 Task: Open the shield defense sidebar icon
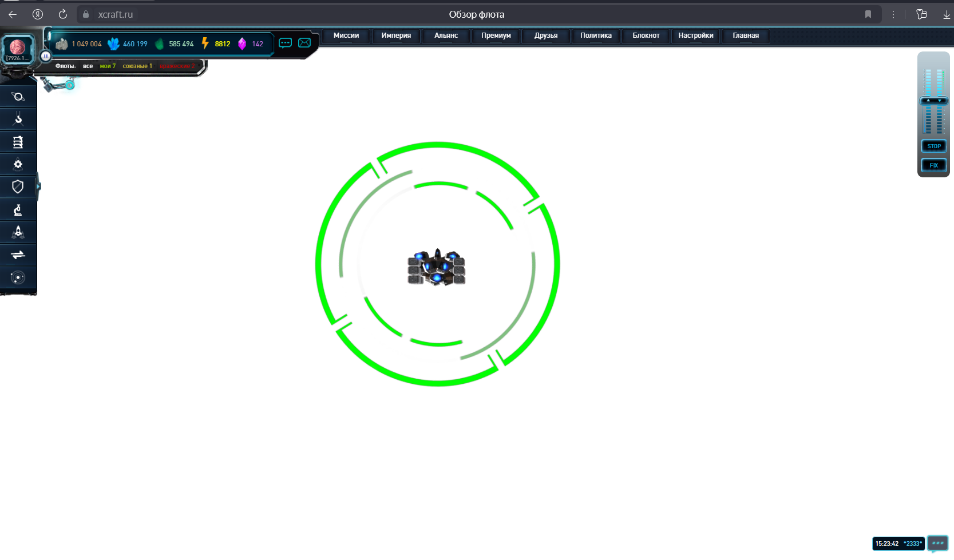(x=18, y=186)
